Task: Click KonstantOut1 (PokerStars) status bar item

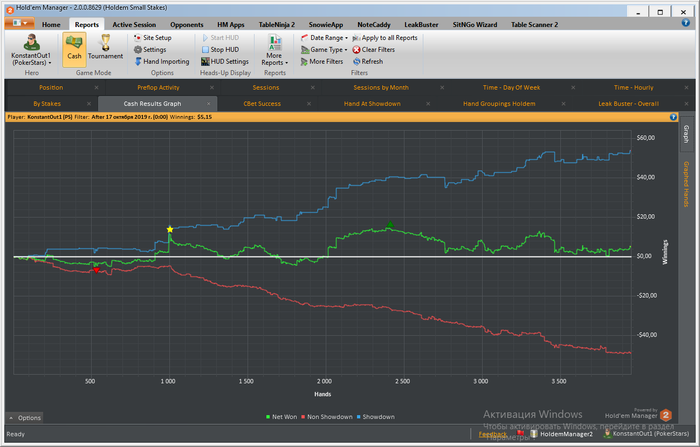Action: [x=646, y=434]
